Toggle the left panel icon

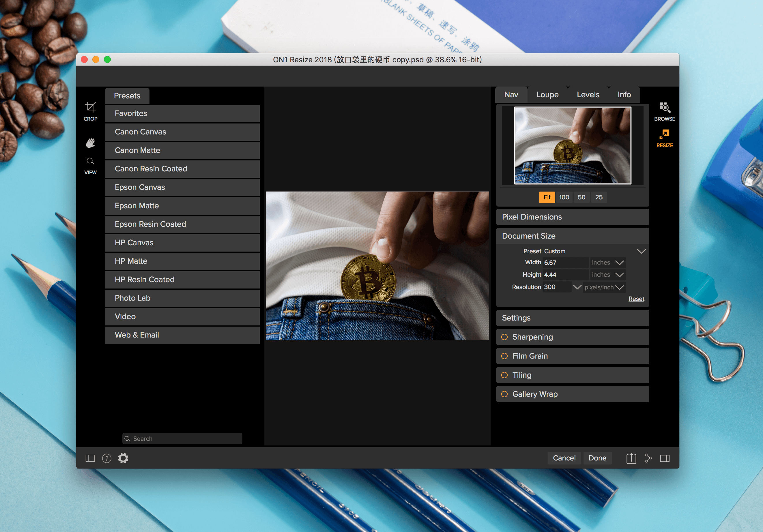(x=90, y=458)
